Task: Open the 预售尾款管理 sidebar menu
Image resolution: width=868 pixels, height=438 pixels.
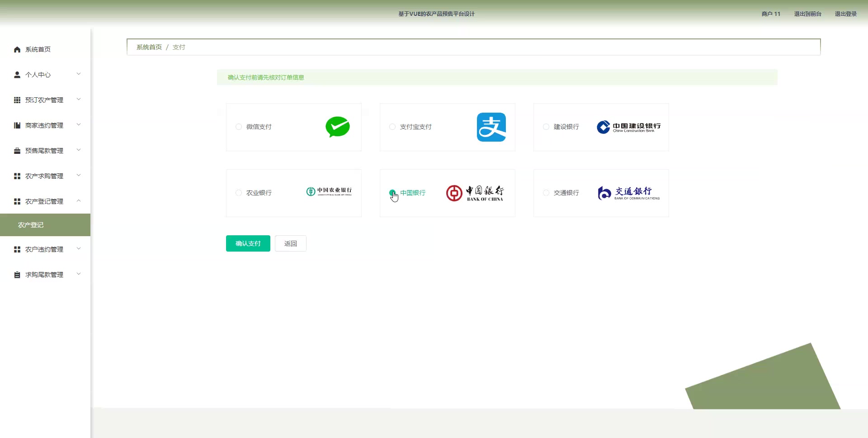Action: (x=45, y=151)
